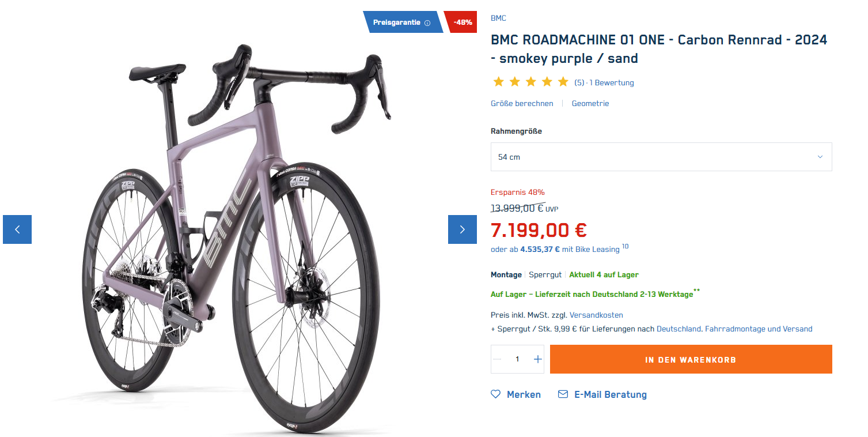Decrease quantity with the minus icon
The image size is (868, 437).
(x=498, y=359)
